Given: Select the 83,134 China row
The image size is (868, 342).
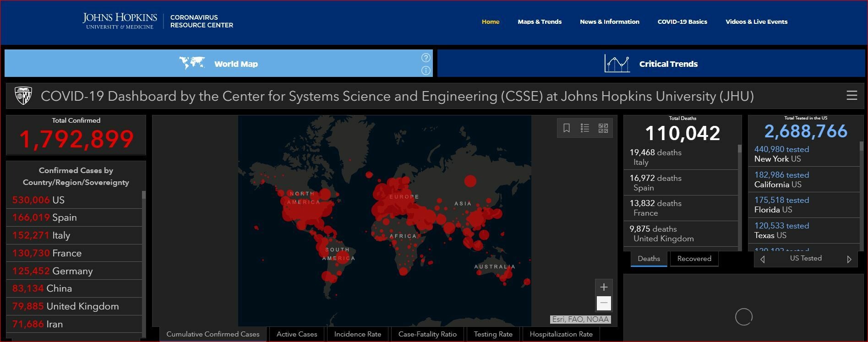Looking at the screenshot, I should pos(74,288).
